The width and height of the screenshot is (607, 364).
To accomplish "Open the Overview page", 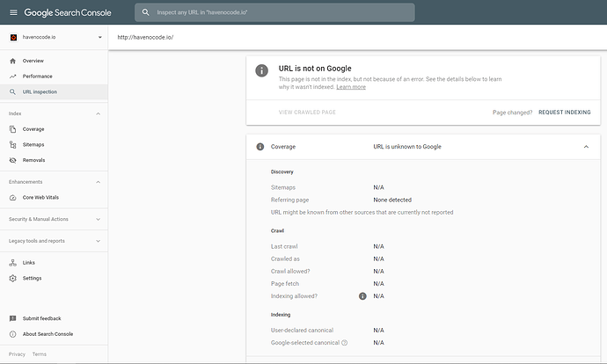I will click(33, 61).
